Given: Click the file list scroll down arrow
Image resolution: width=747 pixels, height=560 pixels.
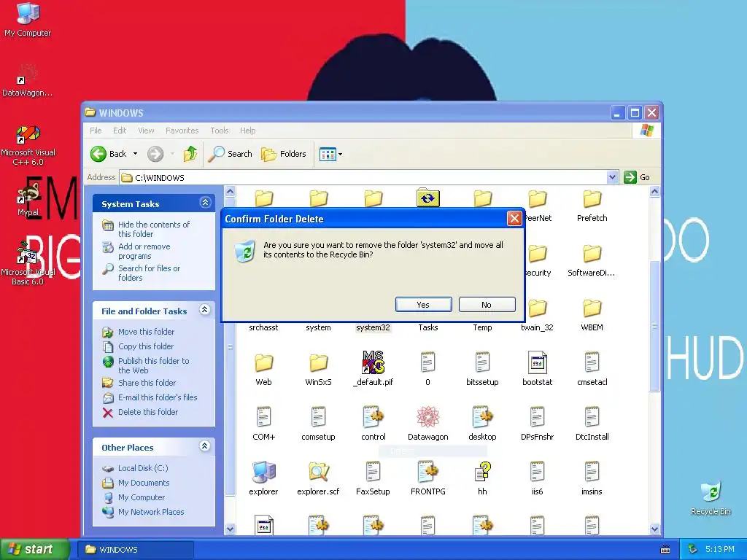Looking at the screenshot, I should tap(654, 529).
